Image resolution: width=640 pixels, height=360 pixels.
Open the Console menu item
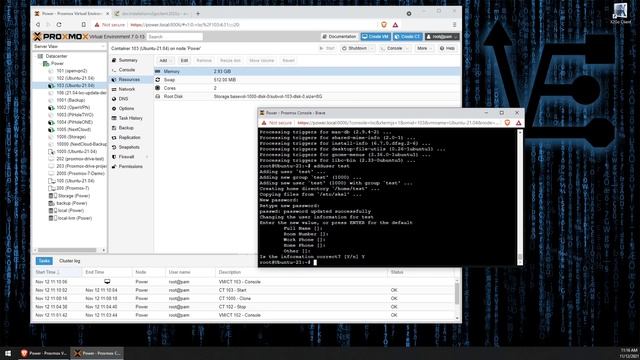point(131,70)
